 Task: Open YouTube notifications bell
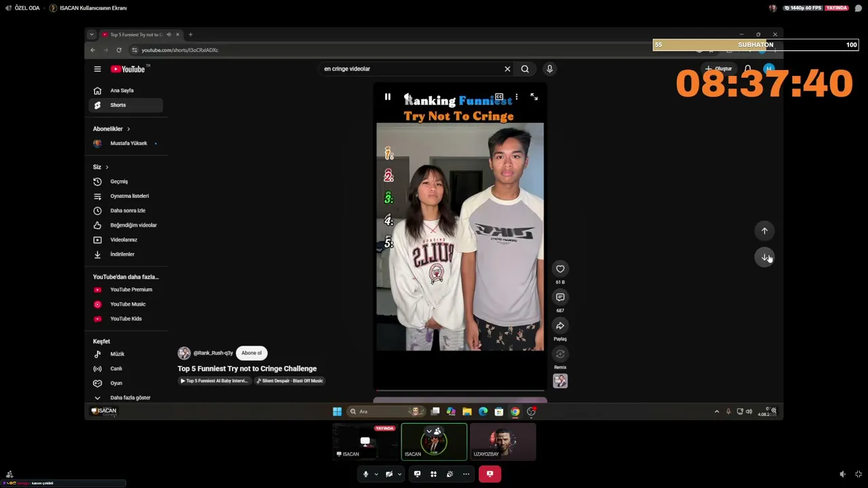pyautogui.click(x=747, y=69)
